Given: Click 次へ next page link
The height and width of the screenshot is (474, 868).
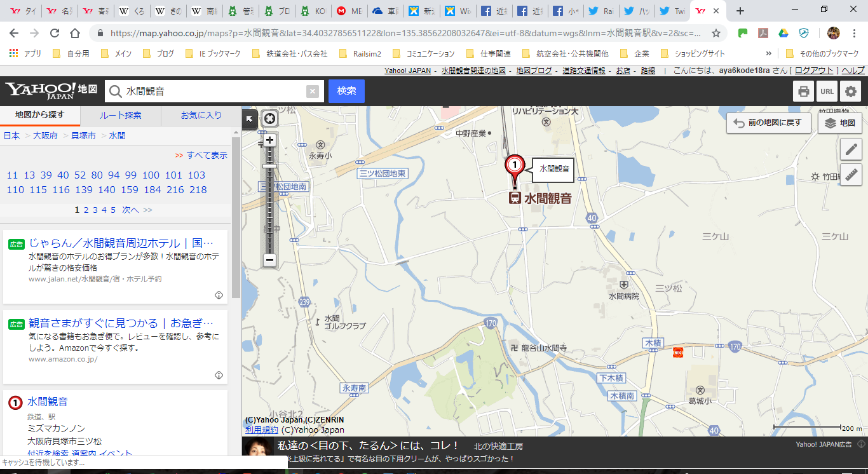Looking at the screenshot, I should click(x=130, y=210).
